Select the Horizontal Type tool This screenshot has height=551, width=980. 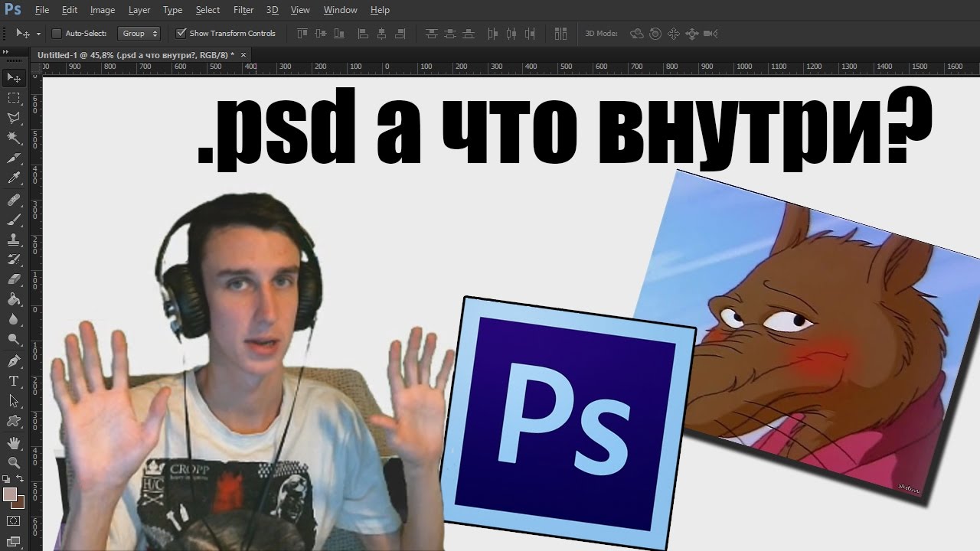pyautogui.click(x=14, y=380)
